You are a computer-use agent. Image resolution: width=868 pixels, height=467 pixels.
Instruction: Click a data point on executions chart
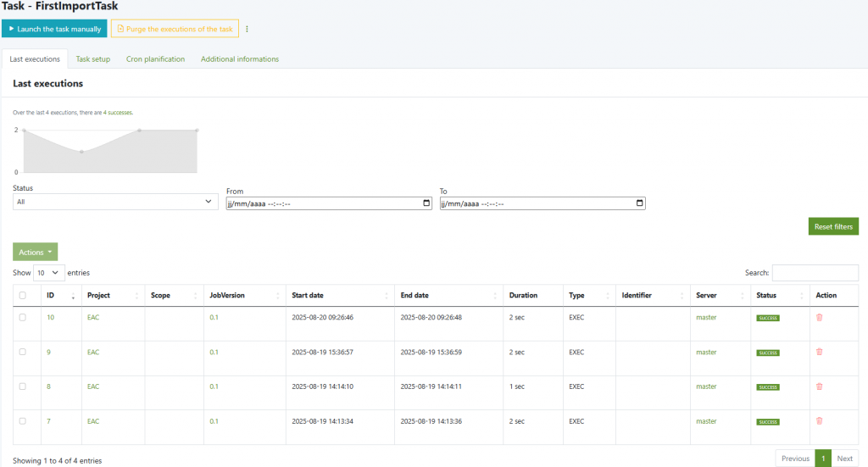coord(81,152)
